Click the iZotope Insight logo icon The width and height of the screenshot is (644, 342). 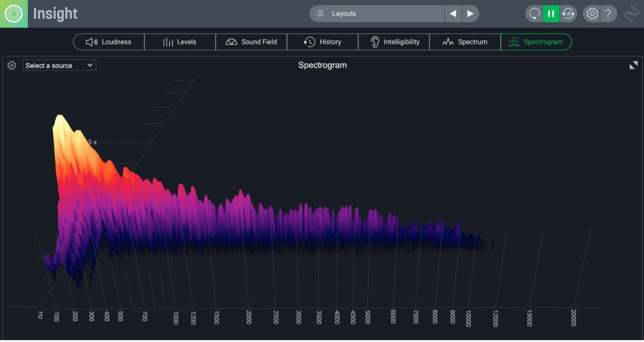tap(14, 14)
